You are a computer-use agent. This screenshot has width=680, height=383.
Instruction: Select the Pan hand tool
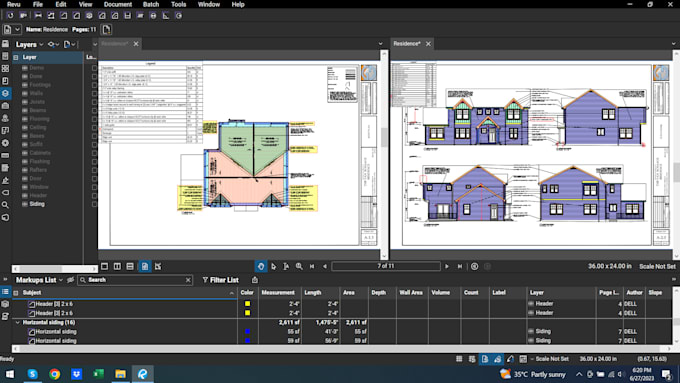tap(261, 266)
